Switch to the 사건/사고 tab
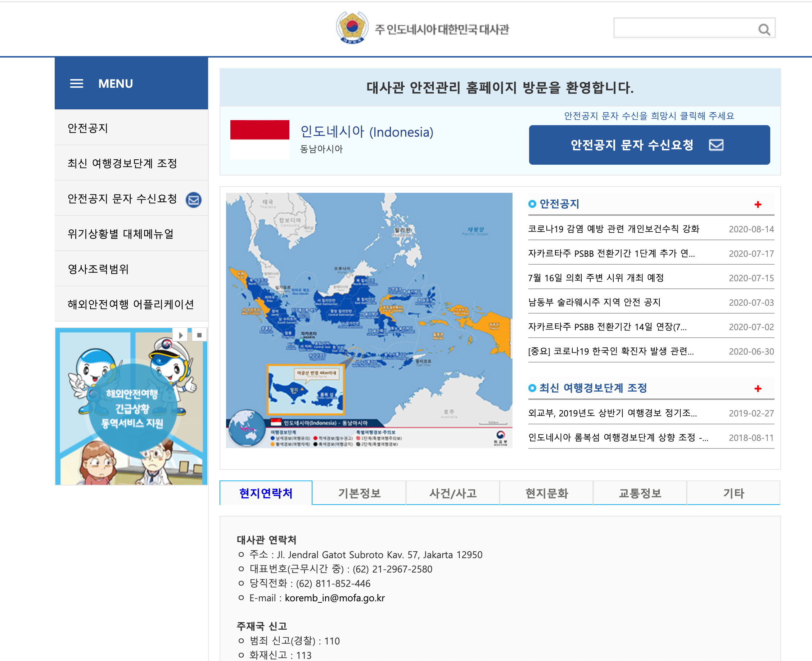 pyautogui.click(x=453, y=493)
